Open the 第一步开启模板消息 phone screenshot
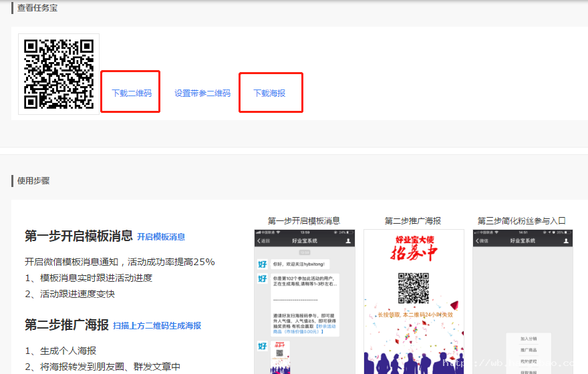The image size is (588, 374). (305, 302)
